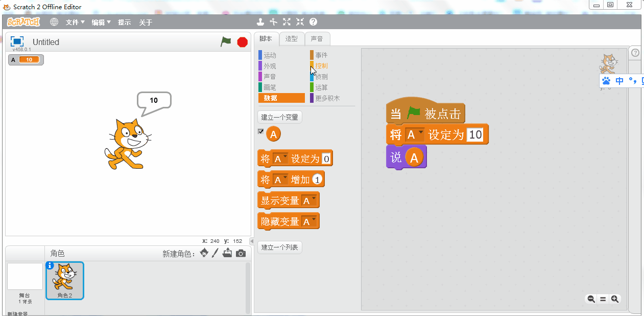The width and height of the screenshot is (644, 316).
Task: Click the 0 value field in palette block
Action: [x=327, y=159]
